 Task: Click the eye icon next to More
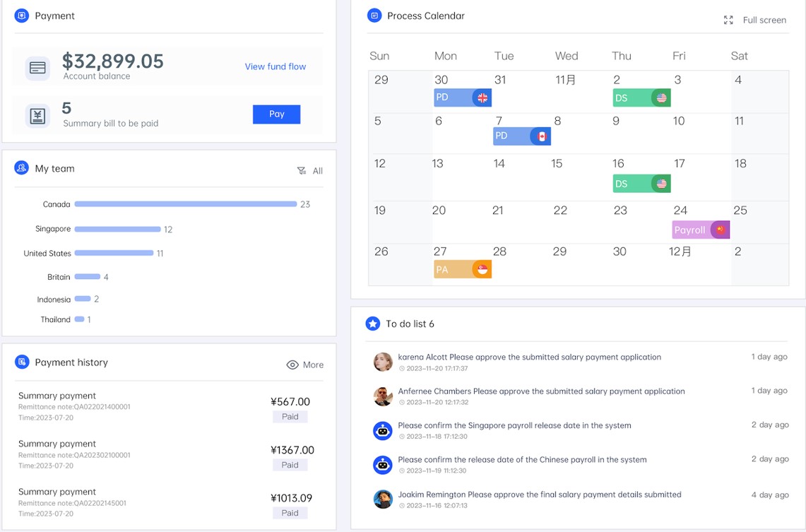click(292, 365)
